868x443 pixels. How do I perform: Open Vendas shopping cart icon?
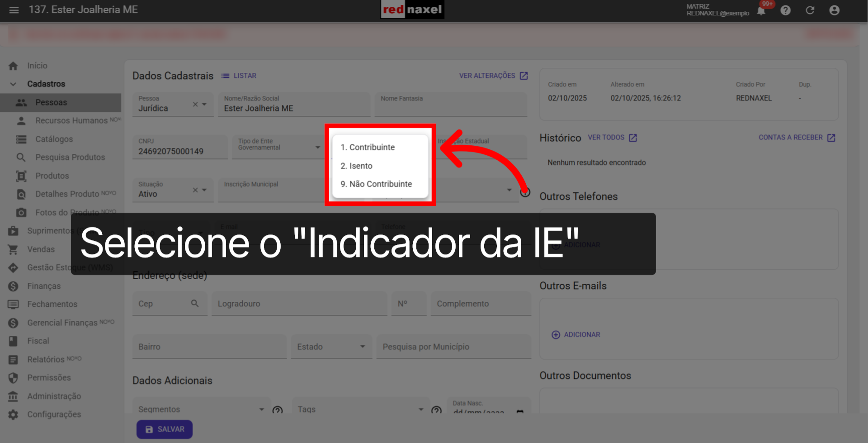point(14,249)
